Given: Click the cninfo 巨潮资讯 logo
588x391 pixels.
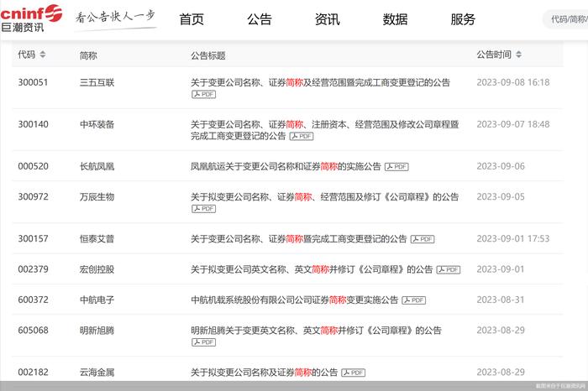Looking at the screenshot, I should coord(31,18).
